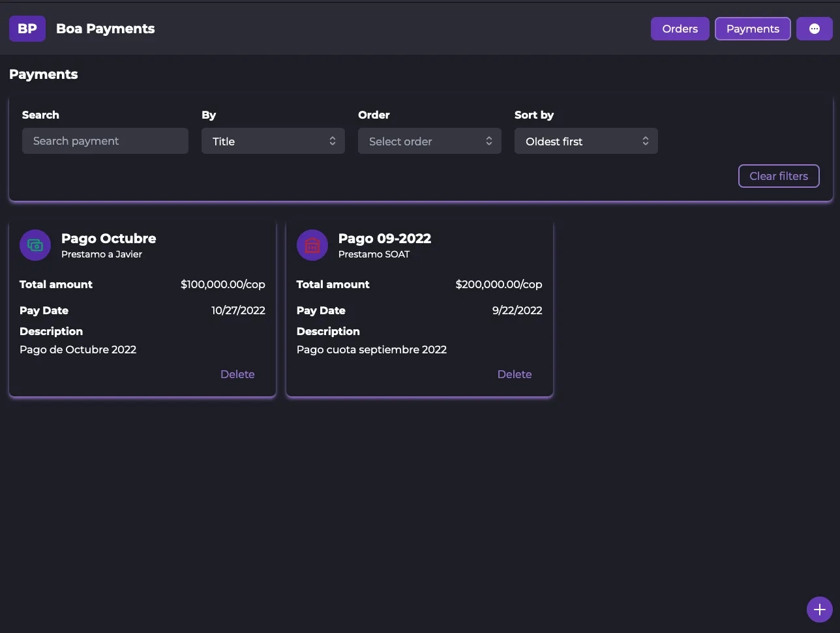Focus the Search payment input field

pos(105,141)
